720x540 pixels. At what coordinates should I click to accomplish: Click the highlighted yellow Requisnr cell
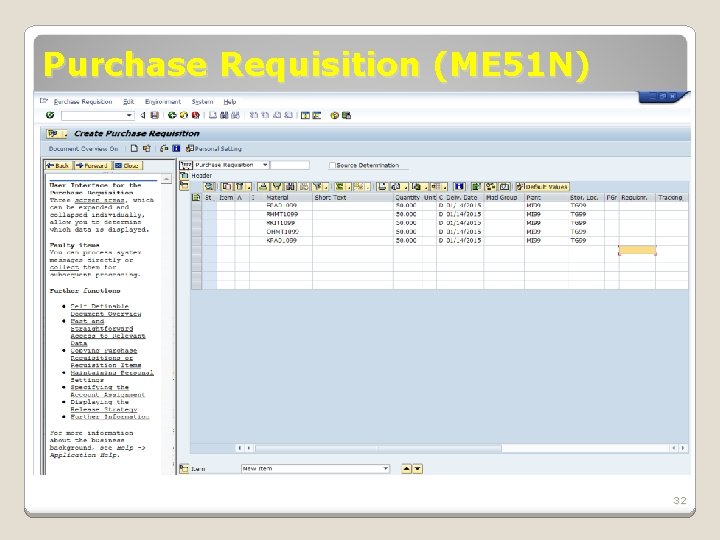click(x=637, y=250)
